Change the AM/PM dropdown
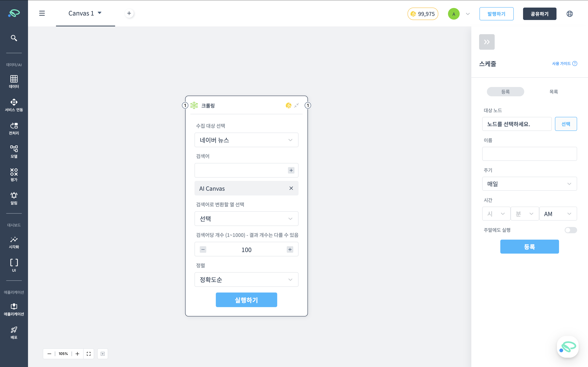The width and height of the screenshot is (588, 367). pos(558,214)
